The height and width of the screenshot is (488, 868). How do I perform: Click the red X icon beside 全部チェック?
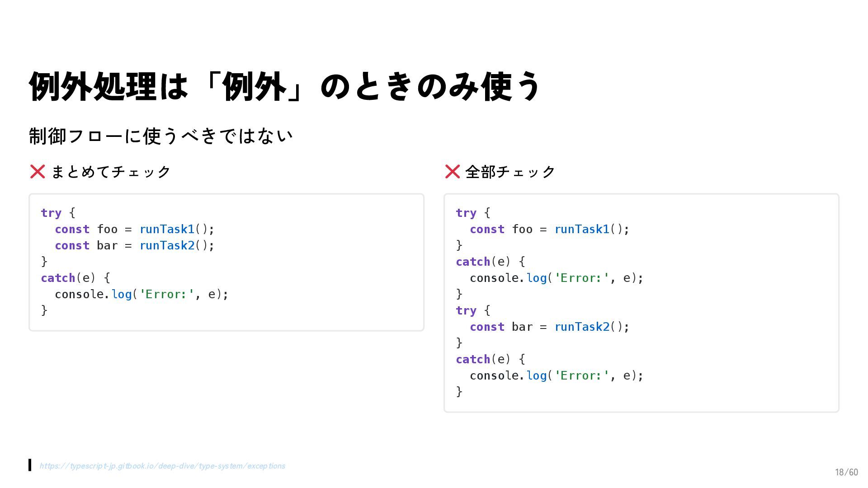[453, 172]
